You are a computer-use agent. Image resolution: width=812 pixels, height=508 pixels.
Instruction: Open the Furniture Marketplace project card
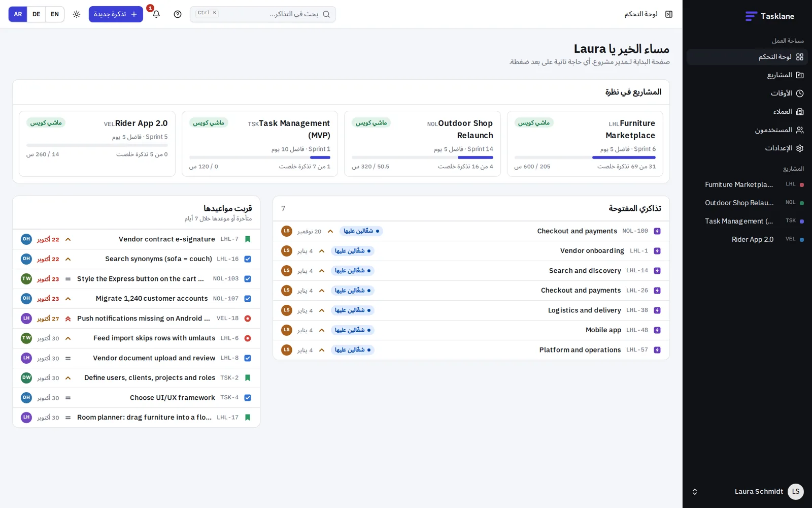585,144
